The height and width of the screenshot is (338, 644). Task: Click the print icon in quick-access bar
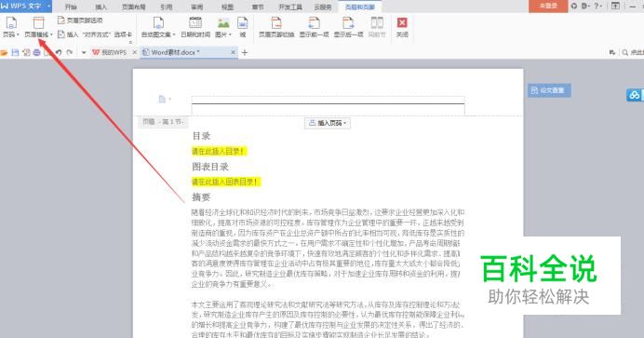tap(36, 52)
